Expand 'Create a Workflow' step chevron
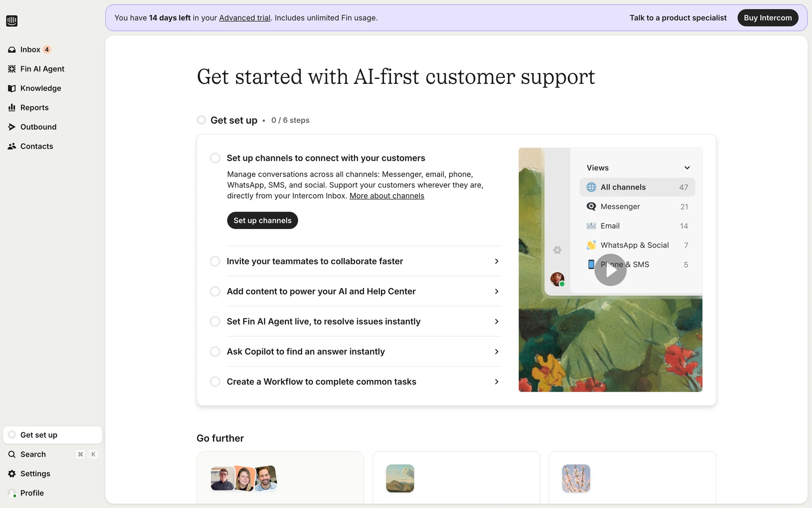Viewport: 812px width, 508px height. 497,382
